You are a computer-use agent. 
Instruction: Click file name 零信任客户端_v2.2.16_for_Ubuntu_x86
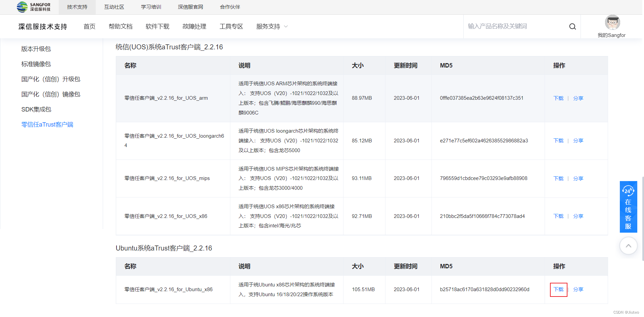[169, 289]
